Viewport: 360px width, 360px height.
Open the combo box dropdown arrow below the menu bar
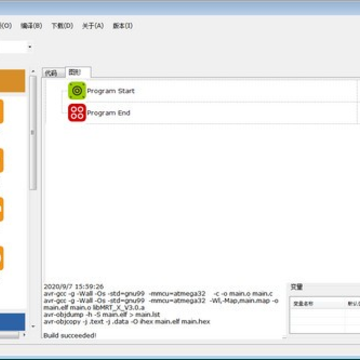(30, 47)
